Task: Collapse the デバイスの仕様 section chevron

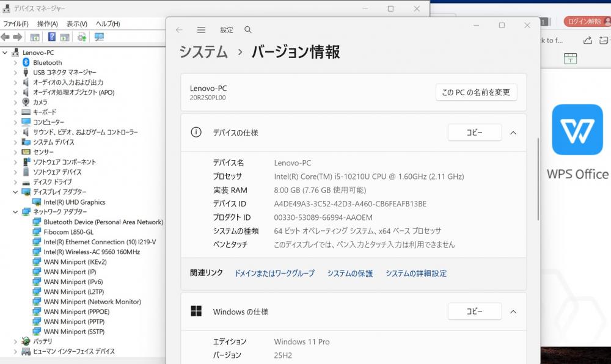Action: click(x=513, y=133)
